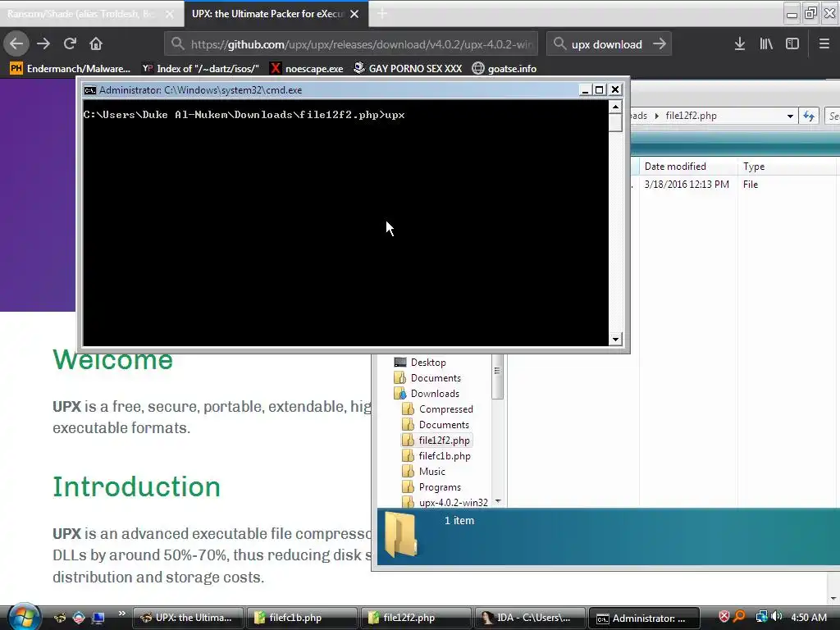Select Desktop in folder tree

pyautogui.click(x=420, y=363)
